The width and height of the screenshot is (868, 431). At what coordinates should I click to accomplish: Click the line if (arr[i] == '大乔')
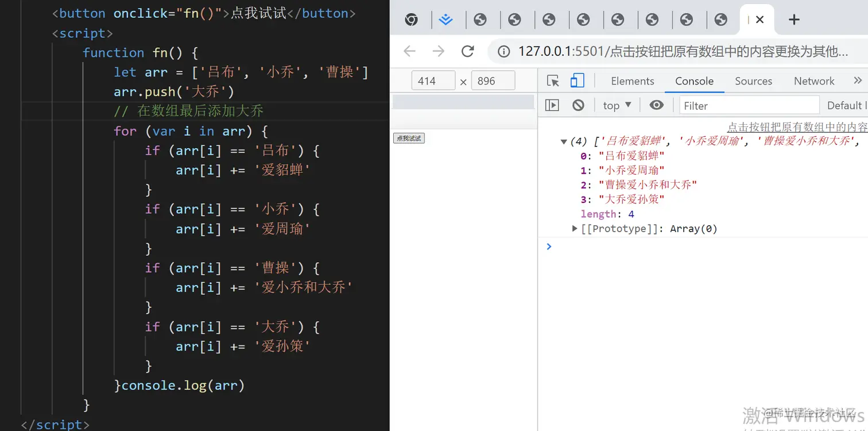(x=232, y=327)
